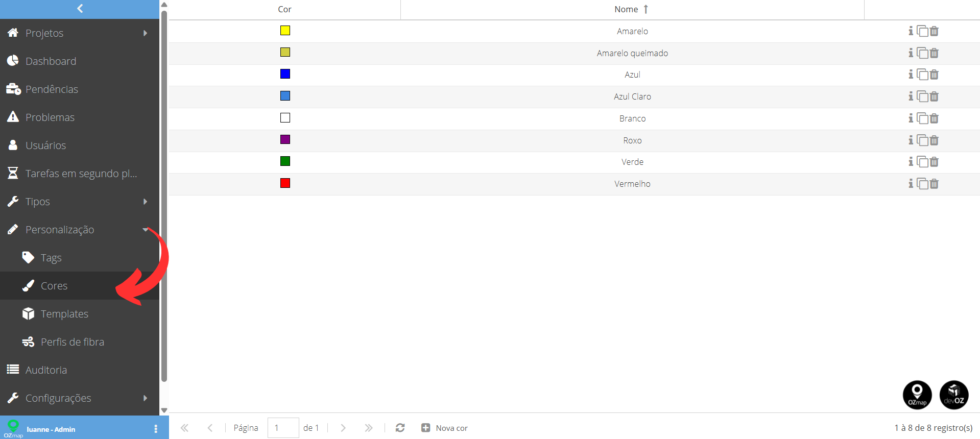Refresh the colors list
The width and height of the screenshot is (980, 439).
point(400,428)
